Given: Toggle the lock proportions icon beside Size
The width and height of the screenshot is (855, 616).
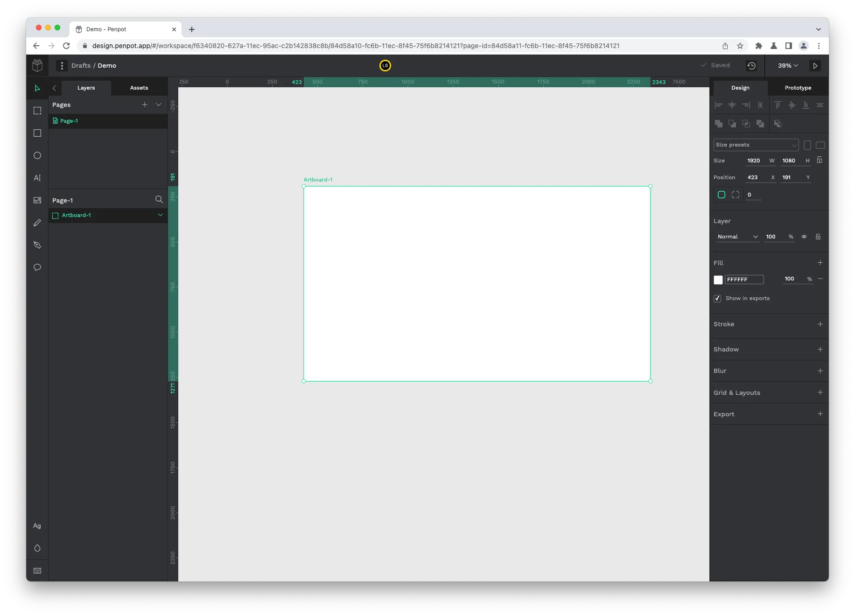Looking at the screenshot, I should [820, 160].
